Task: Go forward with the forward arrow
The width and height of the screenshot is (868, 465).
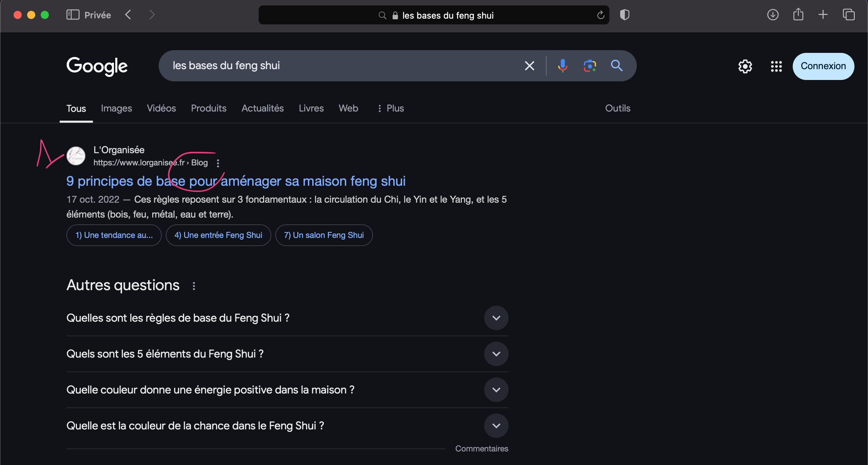Action: 152,15
